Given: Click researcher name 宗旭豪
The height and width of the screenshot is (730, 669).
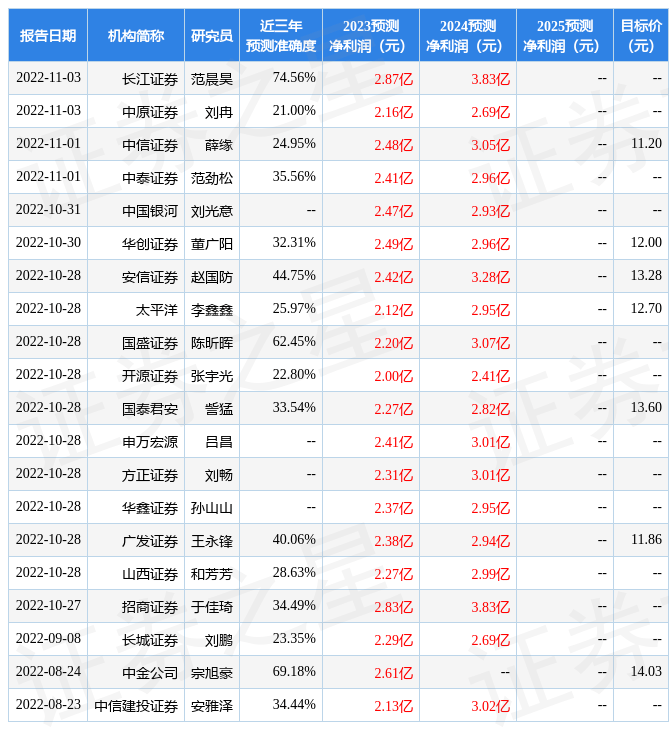Looking at the screenshot, I should coord(212,673).
